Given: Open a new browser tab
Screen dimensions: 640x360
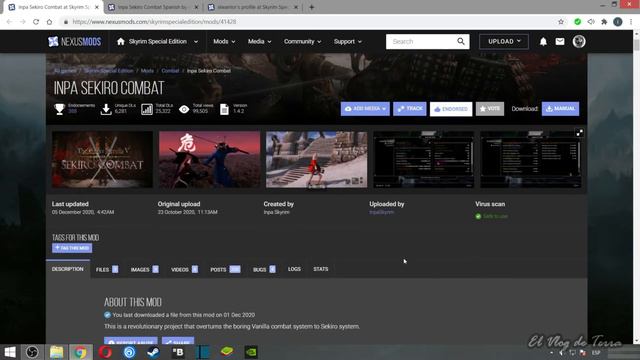Looking at the screenshot, I should [x=312, y=7].
